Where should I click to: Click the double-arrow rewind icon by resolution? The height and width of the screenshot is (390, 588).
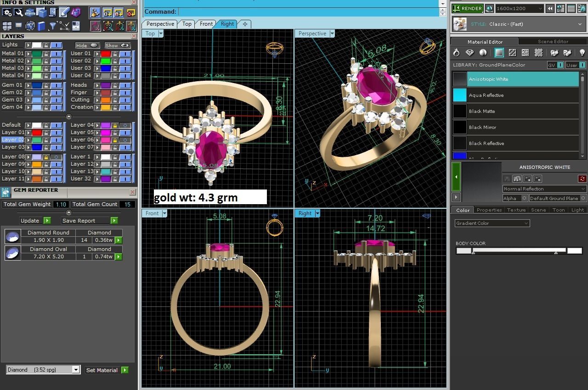click(550, 8)
